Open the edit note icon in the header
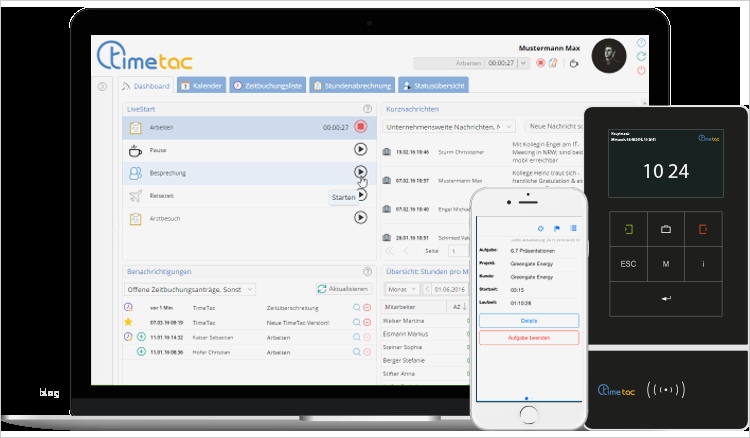Screen dimensions: 750x438 point(553,63)
